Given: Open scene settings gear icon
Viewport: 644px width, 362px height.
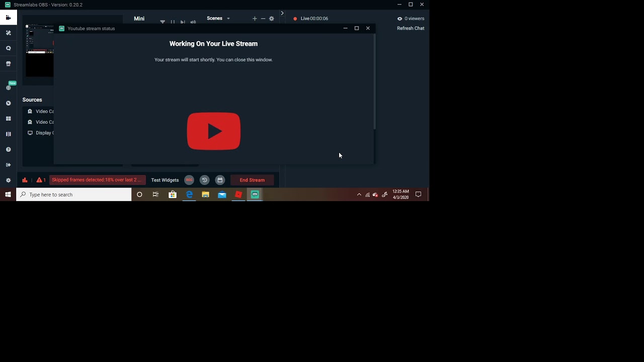Looking at the screenshot, I should 272,19.
